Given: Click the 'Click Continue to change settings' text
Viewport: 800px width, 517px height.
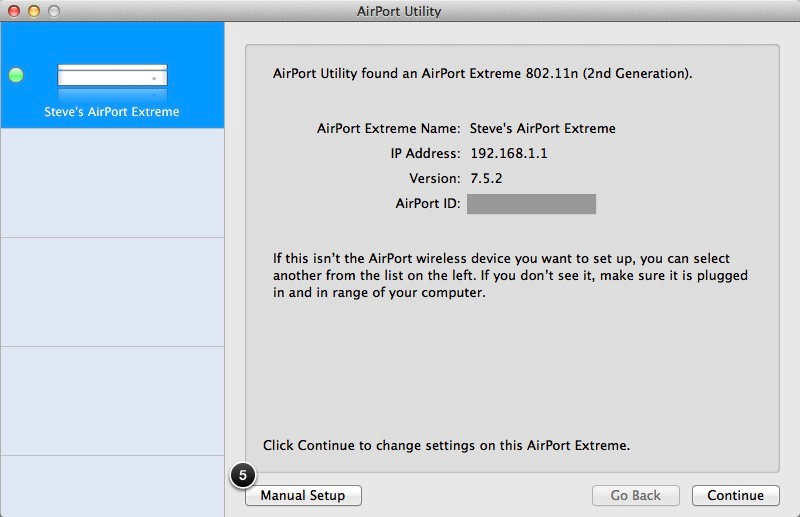Looking at the screenshot, I should pyautogui.click(x=446, y=444).
